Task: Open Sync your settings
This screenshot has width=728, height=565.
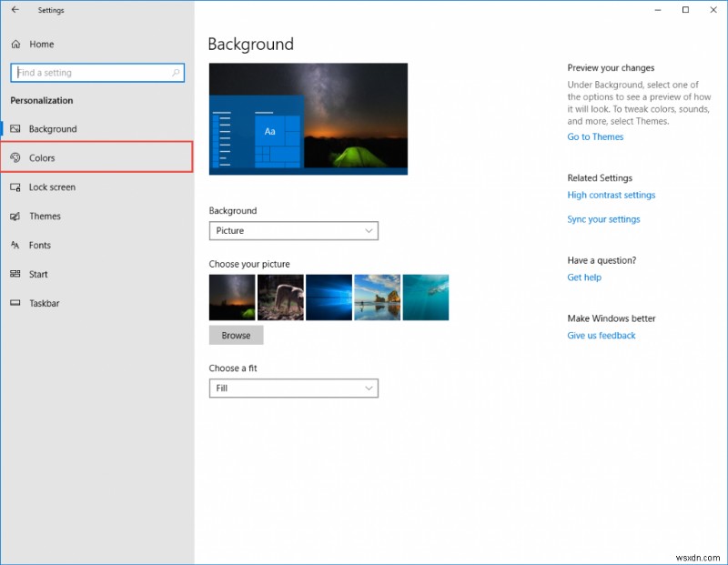Action: pos(603,218)
